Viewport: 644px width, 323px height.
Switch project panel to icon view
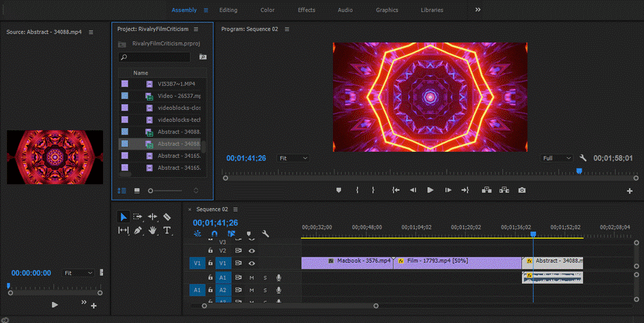[x=136, y=190]
